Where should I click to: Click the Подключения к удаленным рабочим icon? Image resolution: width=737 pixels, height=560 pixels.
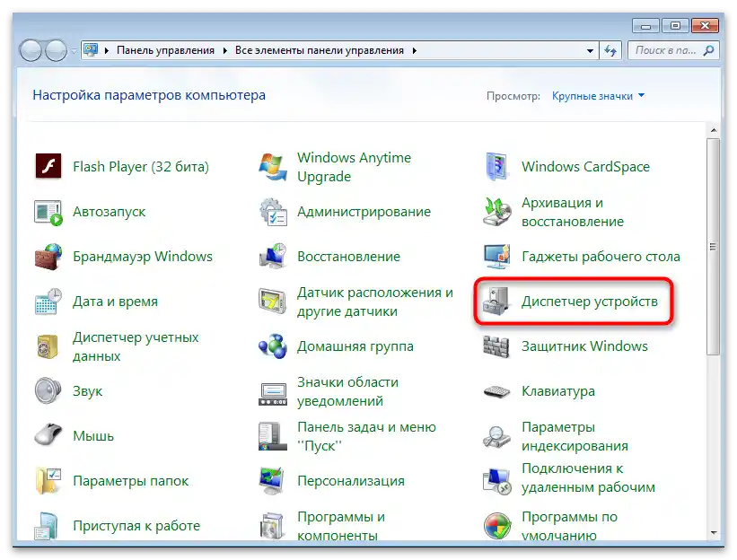point(497,481)
